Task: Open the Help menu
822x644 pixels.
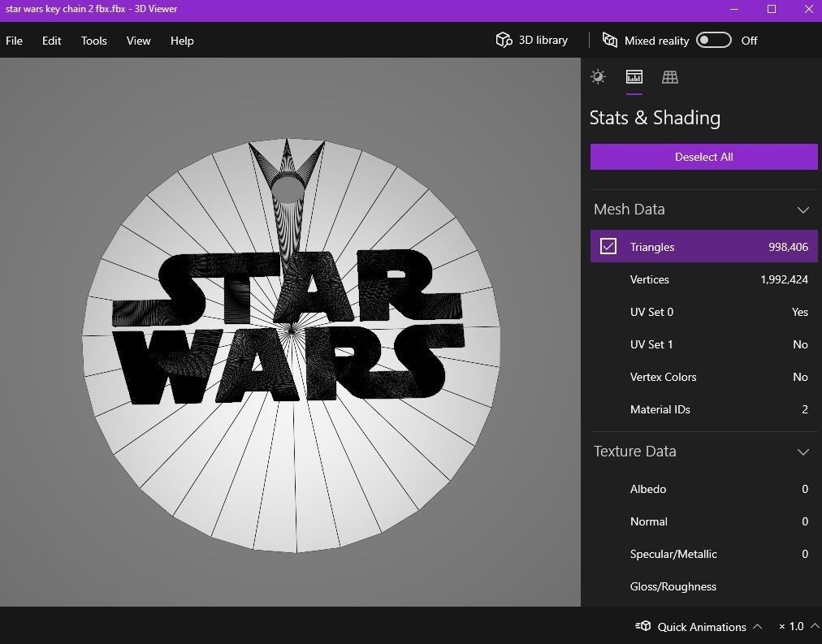Action: [x=182, y=41]
